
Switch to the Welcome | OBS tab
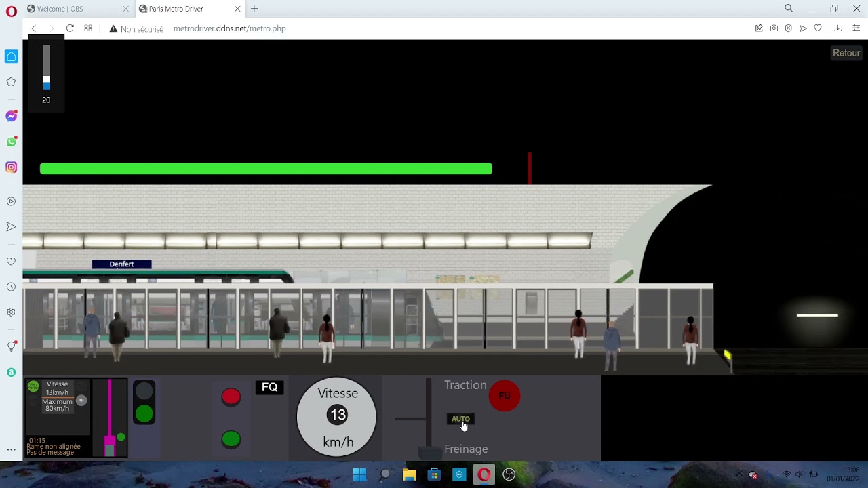[x=78, y=9]
